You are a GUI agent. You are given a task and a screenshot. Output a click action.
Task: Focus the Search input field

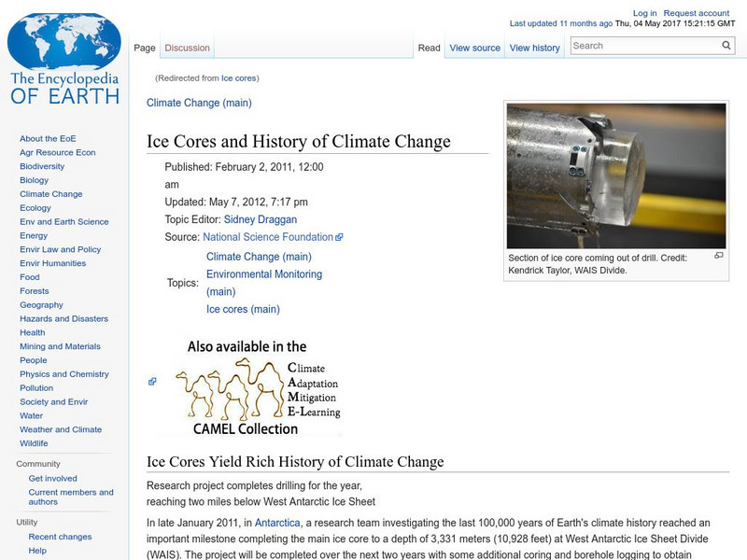(644, 45)
